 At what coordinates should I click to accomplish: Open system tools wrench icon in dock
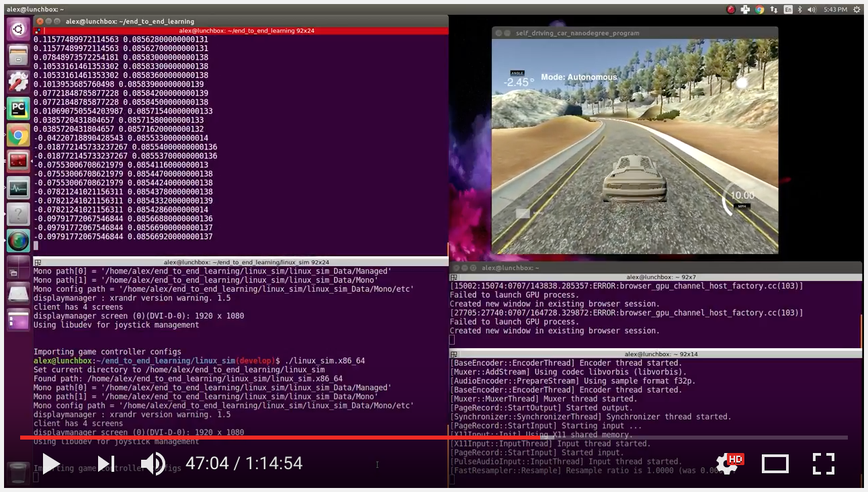[18, 81]
